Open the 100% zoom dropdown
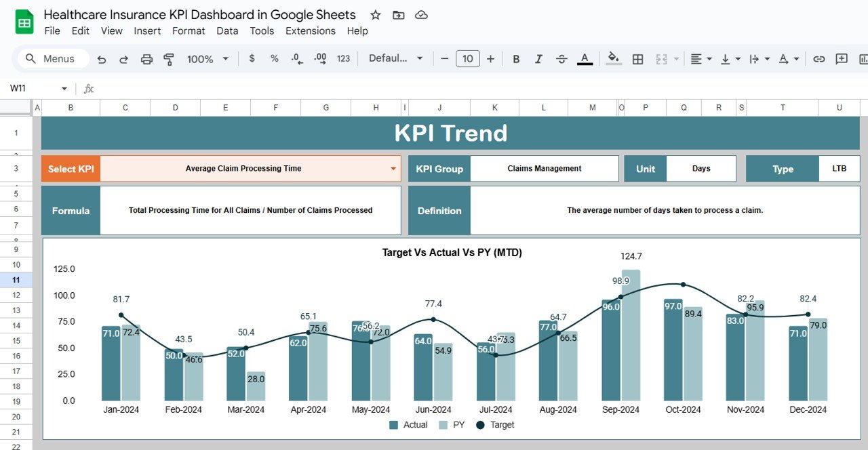 208,59
